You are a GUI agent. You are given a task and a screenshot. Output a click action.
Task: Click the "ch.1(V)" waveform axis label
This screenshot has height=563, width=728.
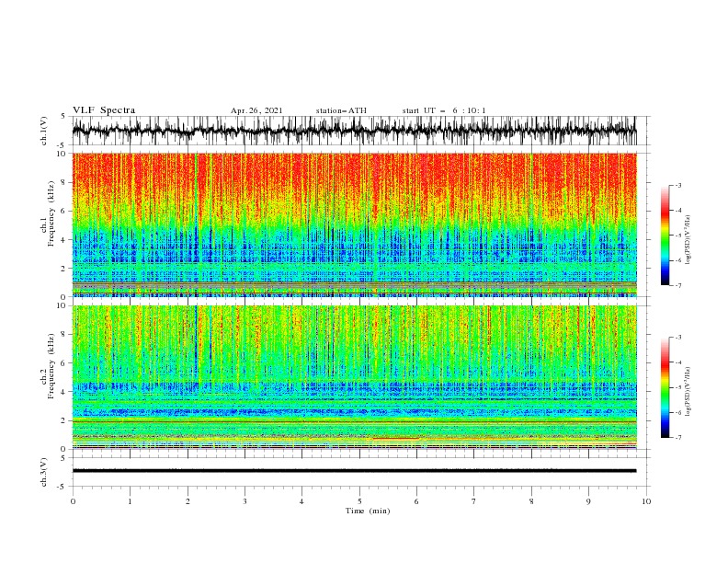[44, 131]
